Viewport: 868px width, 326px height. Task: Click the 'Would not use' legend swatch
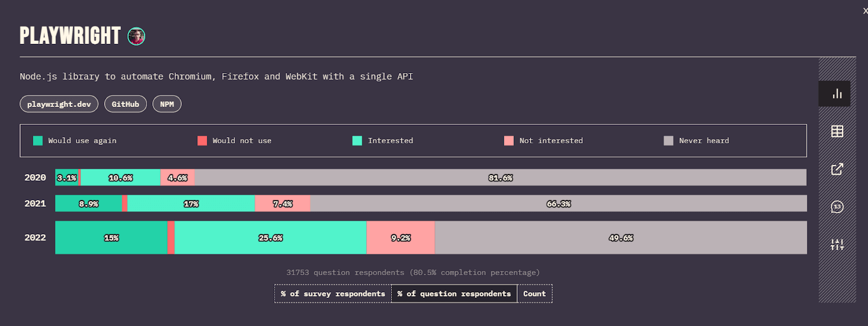coord(202,141)
